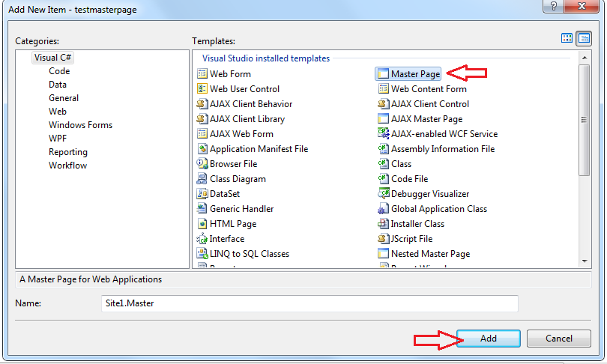Choose the Reporting category
This screenshot has height=364, width=607.
point(68,152)
